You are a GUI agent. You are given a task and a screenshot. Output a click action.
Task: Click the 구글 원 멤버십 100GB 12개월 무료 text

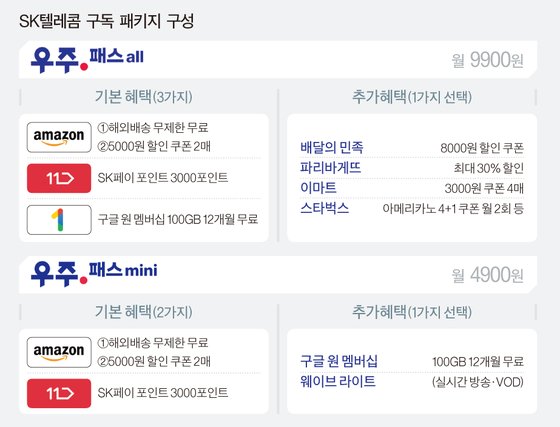click(x=178, y=219)
